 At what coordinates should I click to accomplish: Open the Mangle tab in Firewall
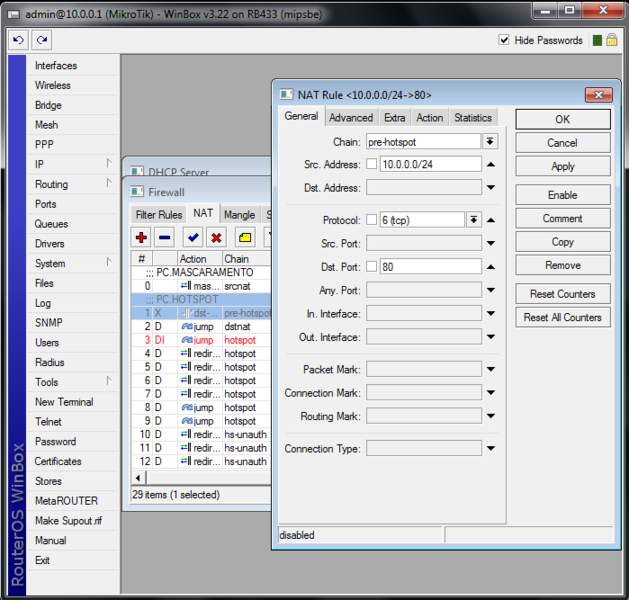tap(239, 215)
